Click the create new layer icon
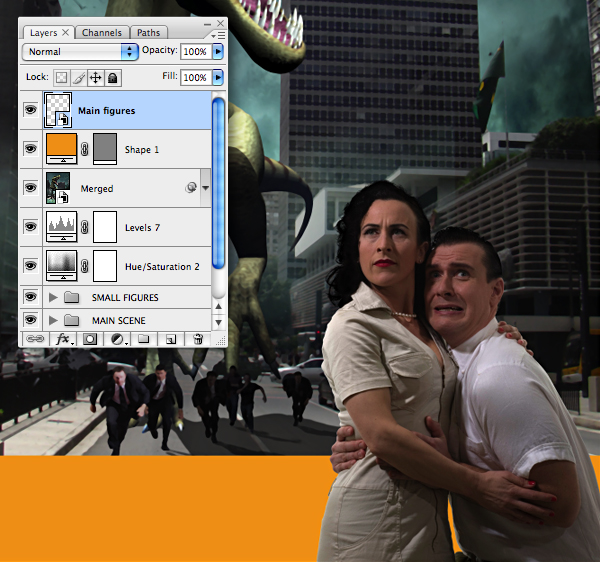The image size is (600, 562). coord(171,339)
